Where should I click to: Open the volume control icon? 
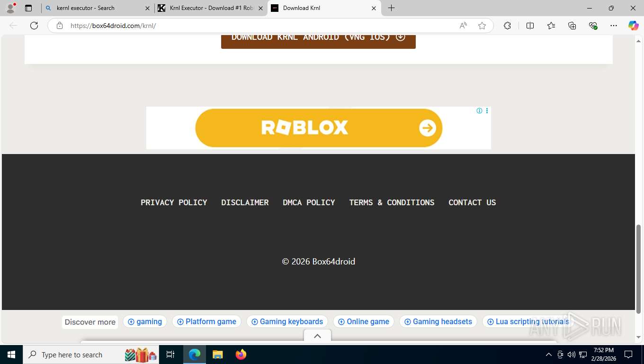coord(572,355)
